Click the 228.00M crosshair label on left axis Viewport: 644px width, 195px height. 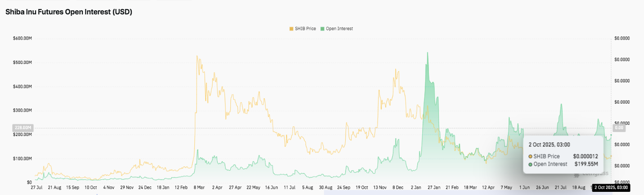coord(23,128)
